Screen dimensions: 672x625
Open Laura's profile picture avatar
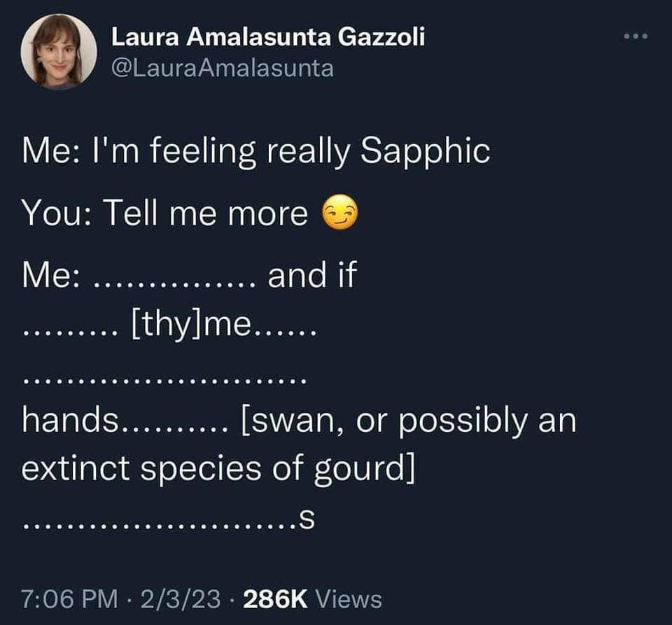pyautogui.click(x=59, y=51)
